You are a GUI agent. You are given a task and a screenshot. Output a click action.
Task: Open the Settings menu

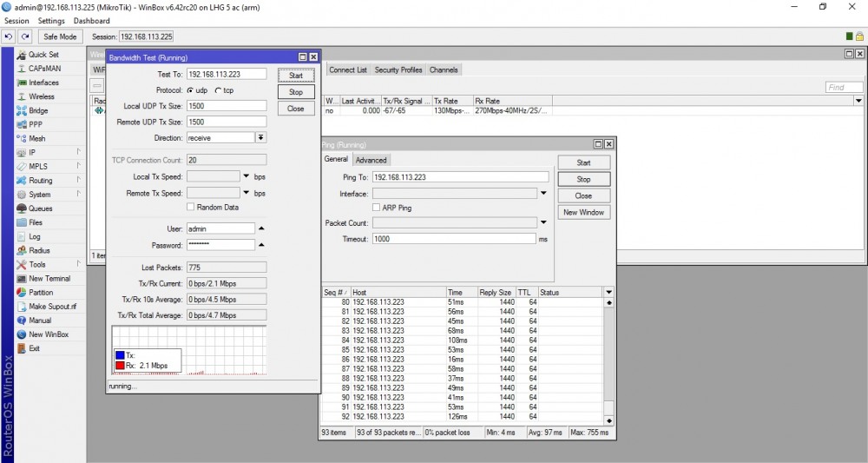click(51, 21)
